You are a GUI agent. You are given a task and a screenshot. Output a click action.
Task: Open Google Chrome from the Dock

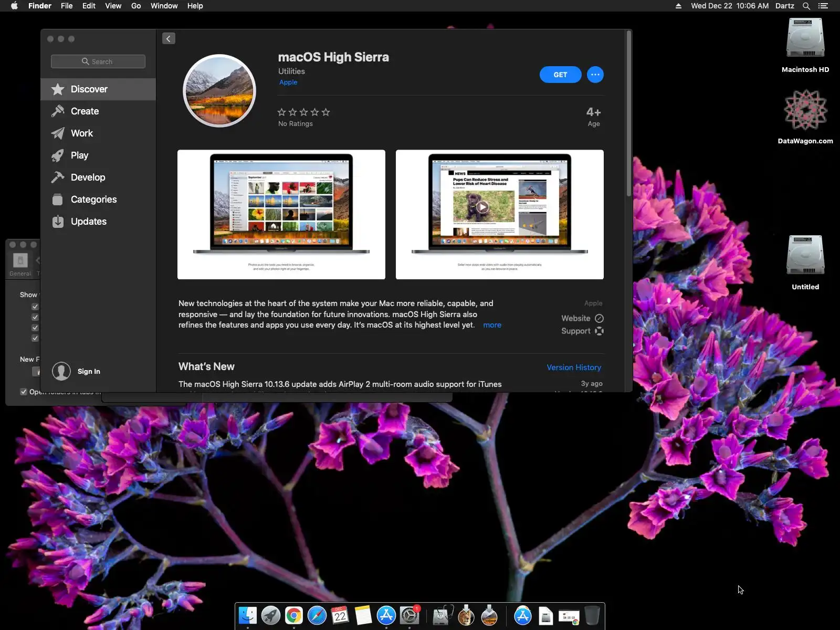pos(294,615)
